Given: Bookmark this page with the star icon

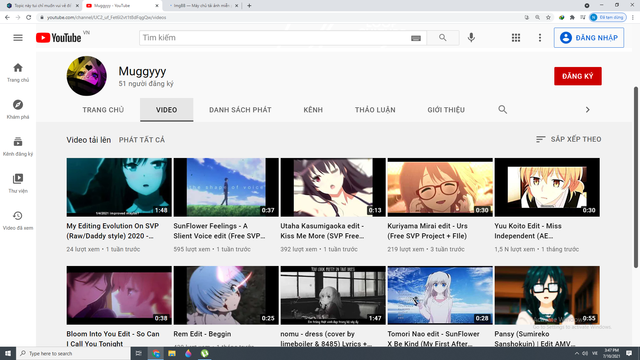Looking at the screenshot, I should 548,18.
